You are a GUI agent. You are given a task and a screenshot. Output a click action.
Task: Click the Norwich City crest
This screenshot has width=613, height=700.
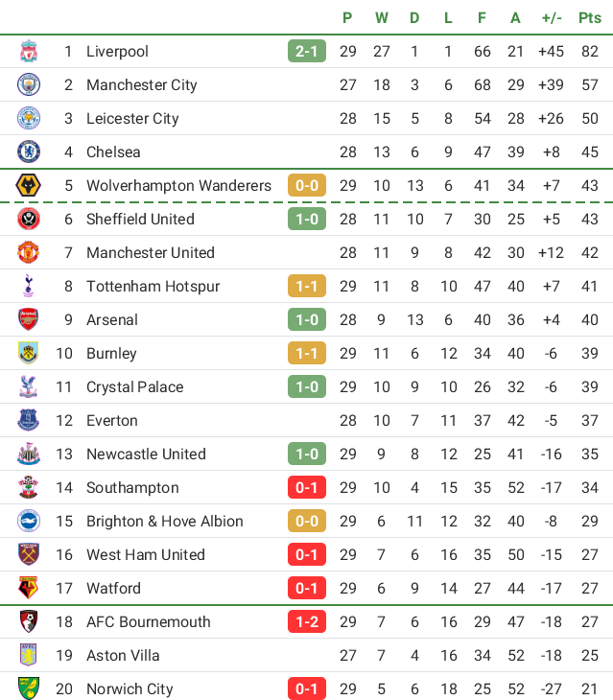tap(29, 689)
